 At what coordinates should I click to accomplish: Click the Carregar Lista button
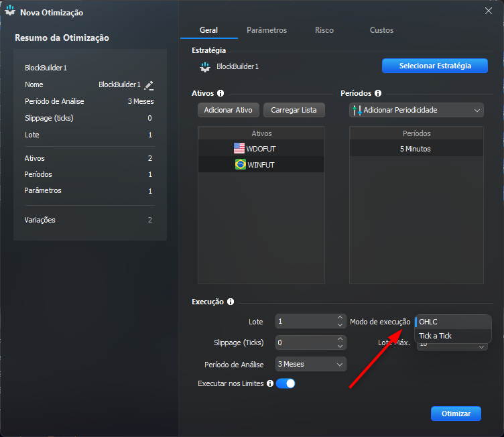[x=294, y=110]
